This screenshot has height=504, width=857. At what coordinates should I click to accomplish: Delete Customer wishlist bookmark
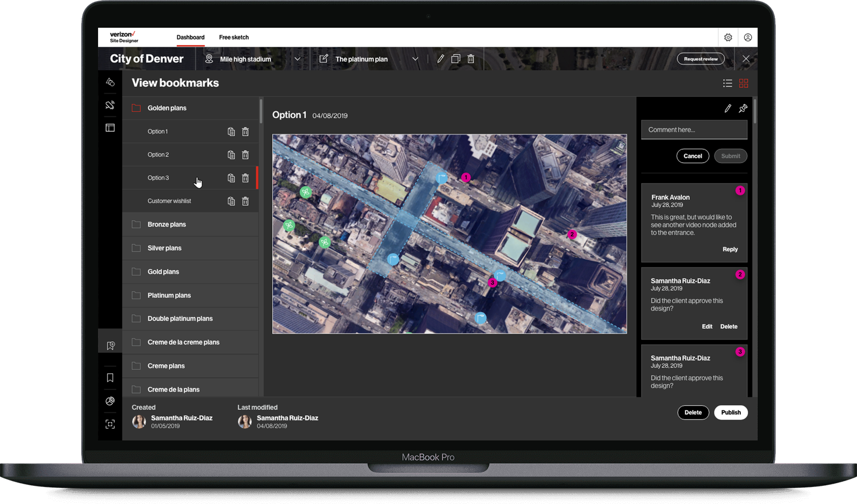(x=245, y=201)
